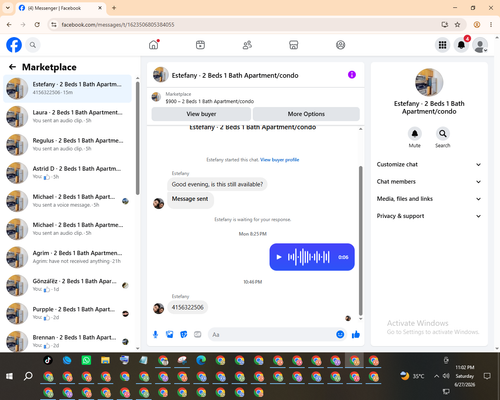Open the nine-dot Menu grid icon
The height and width of the screenshot is (400, 500).
pos(442,45)
